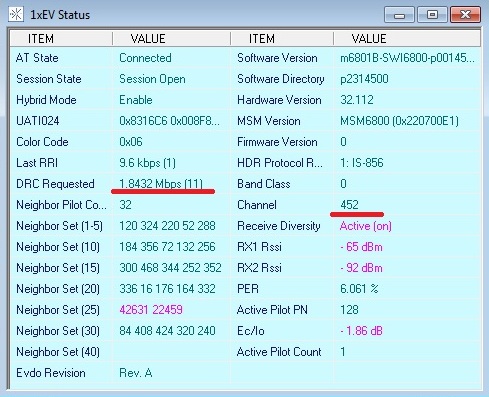Select the Evdo Revision label

(x=51, y=373)
